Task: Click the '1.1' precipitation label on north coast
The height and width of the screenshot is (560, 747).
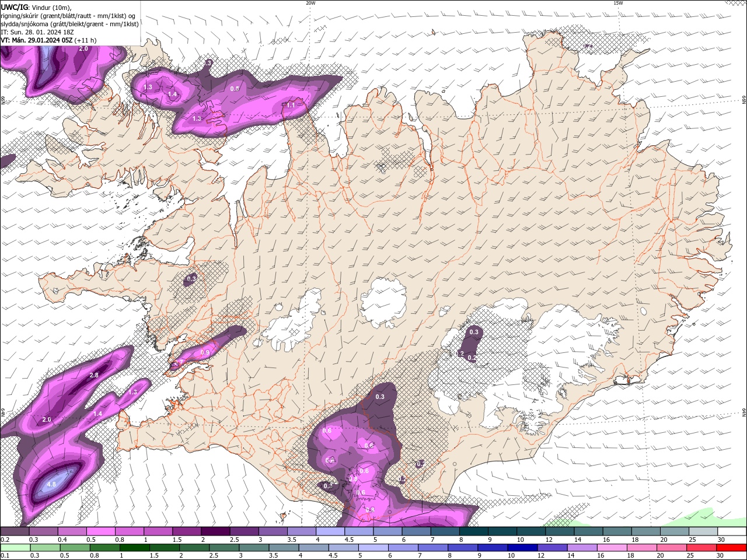Action: [x=291, y=105]
